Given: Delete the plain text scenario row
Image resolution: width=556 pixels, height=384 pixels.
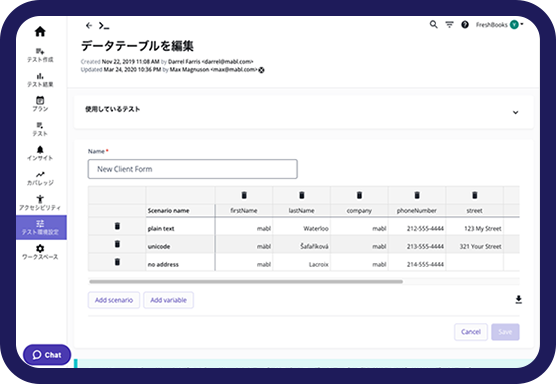Looking at the screenshot, I should [x=117, y=226].
